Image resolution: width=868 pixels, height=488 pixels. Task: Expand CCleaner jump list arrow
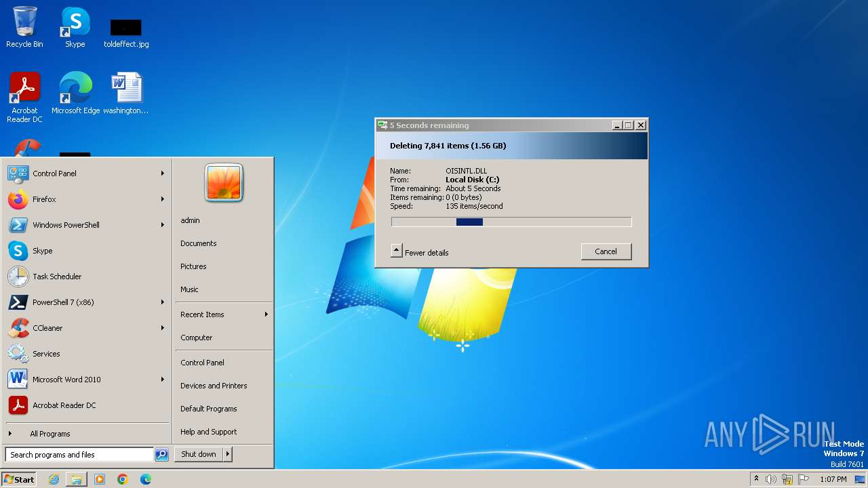163,328
